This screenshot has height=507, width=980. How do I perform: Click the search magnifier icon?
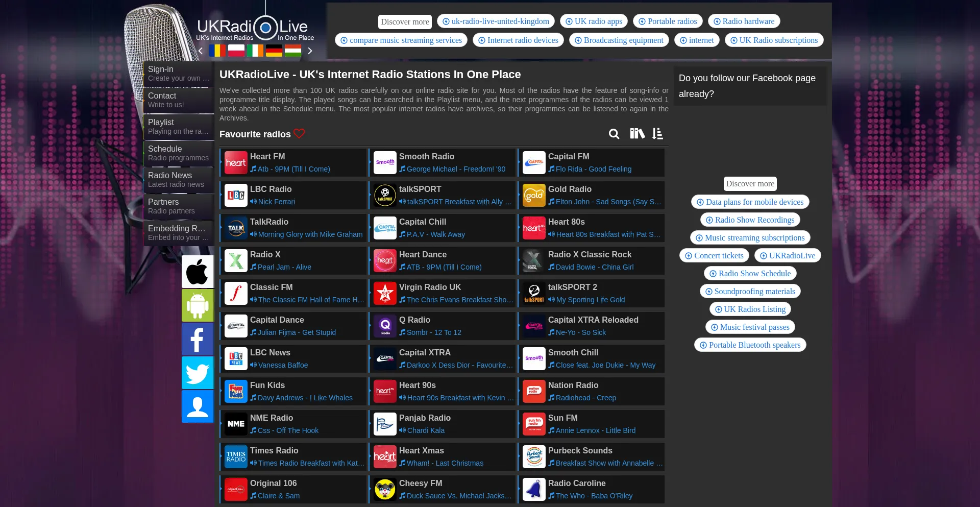point(614,134)
